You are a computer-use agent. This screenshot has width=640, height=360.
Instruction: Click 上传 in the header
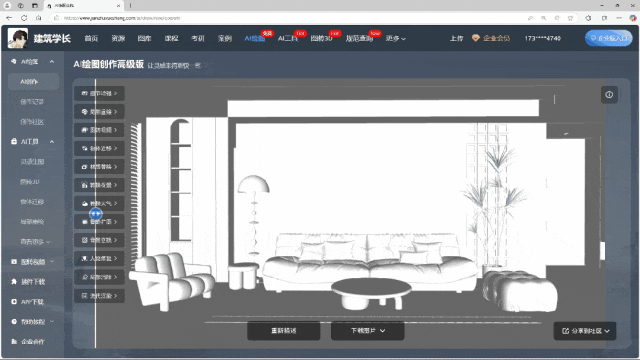(456, 38)
